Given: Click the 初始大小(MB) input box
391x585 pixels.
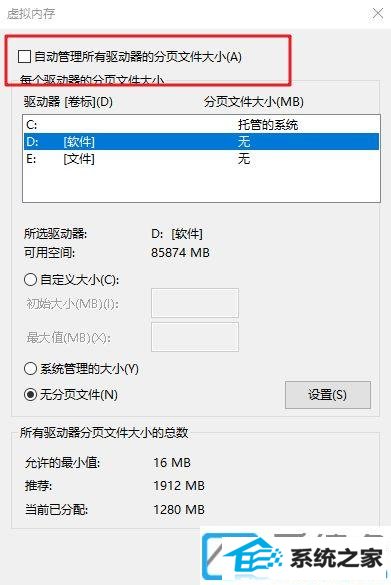Looking at the screenshot, I should pos(195,303).
